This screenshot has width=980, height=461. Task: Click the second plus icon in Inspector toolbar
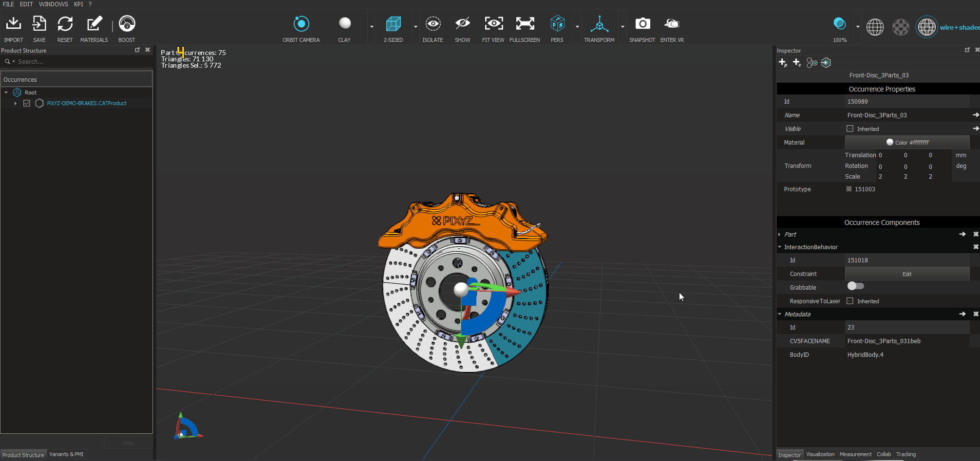(x=797, y=63)
